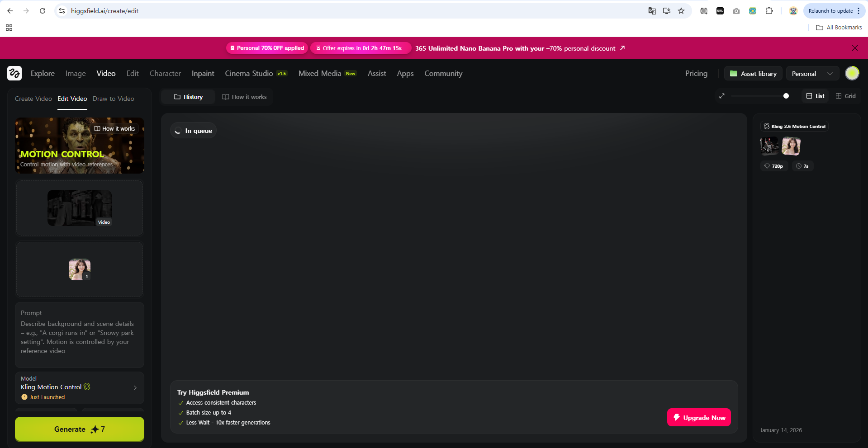
Task: Open the translate page icon
Action: [652, 11]
